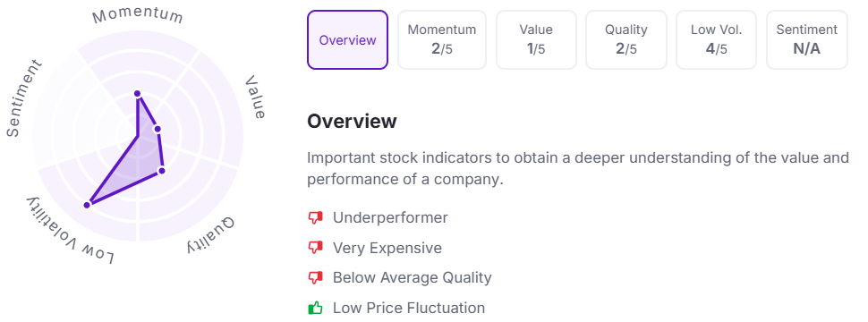The height and width of the screenshot is (322, 868).
Task: Switch to the Momentum 2/5 tab
Action: [x=442, y=40]
